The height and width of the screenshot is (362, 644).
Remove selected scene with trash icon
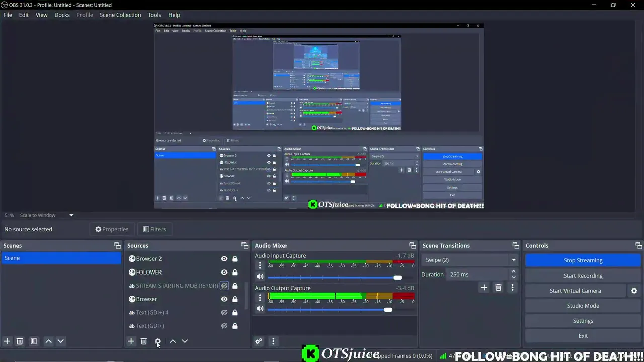click(x=20, y=341)
